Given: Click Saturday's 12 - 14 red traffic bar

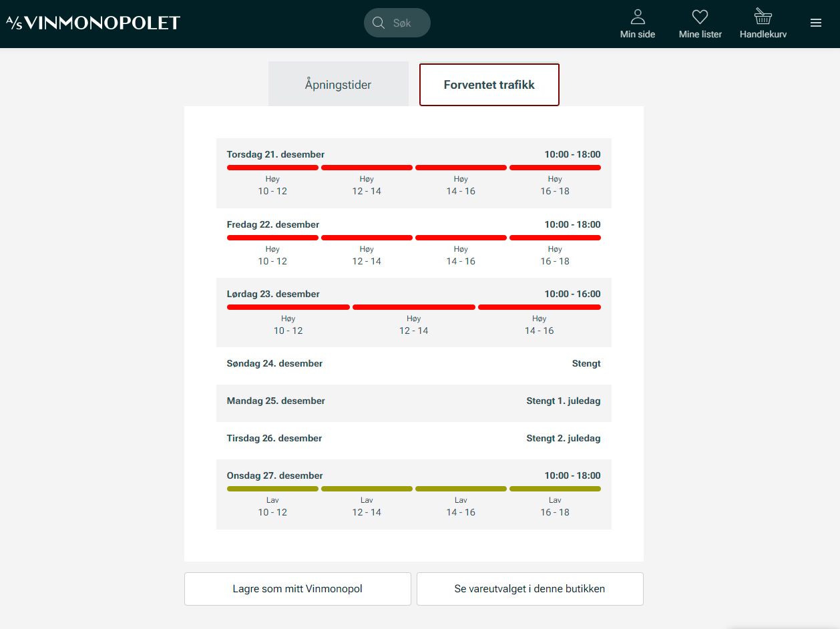Looking at the screenshot, I should click(413, 307).
